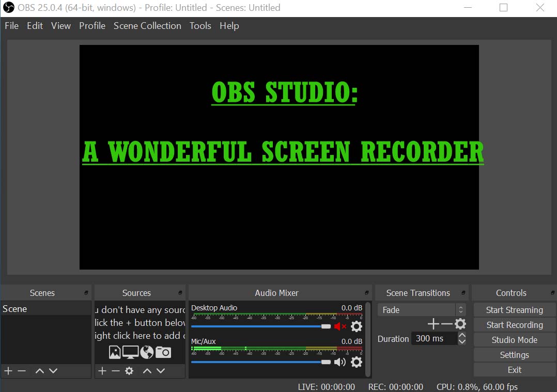Image resolution: width=557 pixels, height=392 pixels.
Task: Increase Duration with up arrow
Action: point(462,335)
